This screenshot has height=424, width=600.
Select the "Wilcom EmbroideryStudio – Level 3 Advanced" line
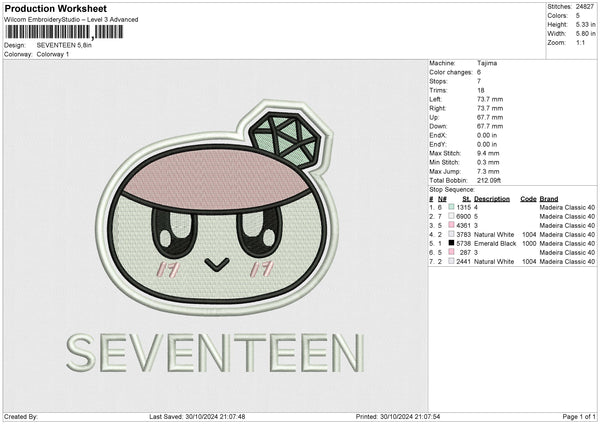click(x=71, y=20)
